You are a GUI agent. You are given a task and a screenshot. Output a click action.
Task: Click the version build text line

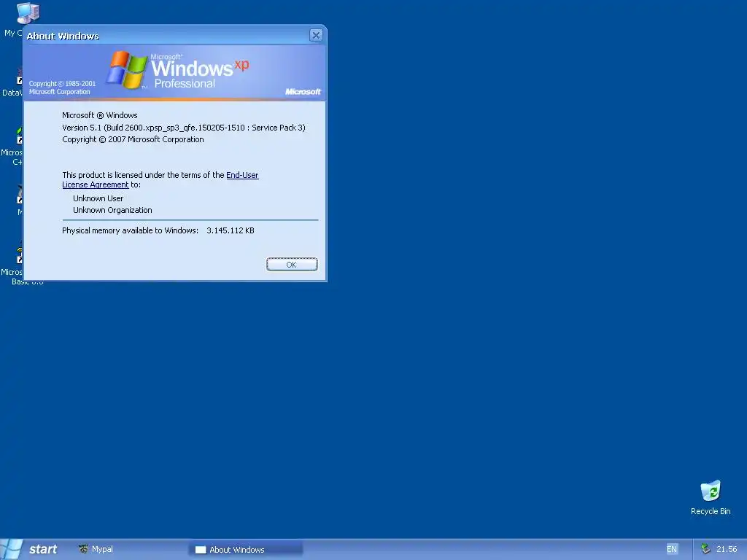(183, 128)
